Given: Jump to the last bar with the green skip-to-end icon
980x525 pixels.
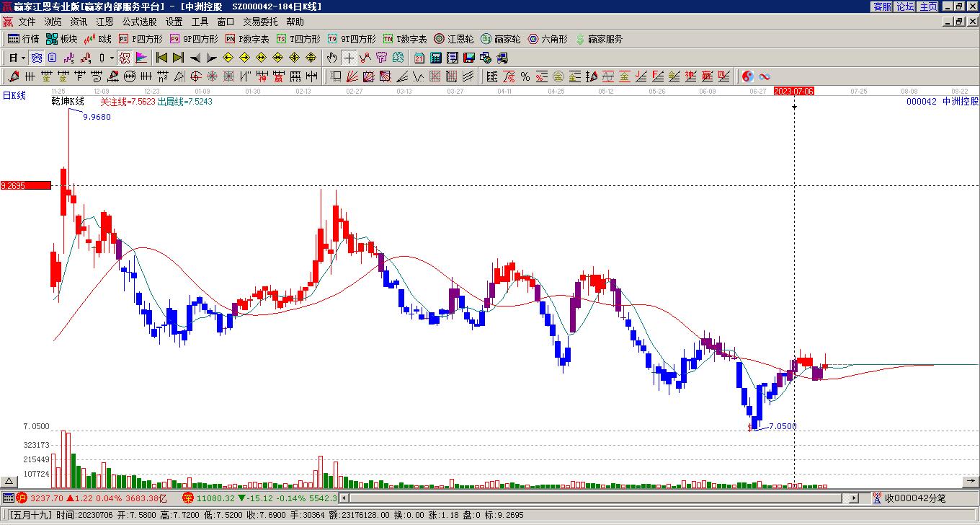Looking at the screenshot, I should (178, 58).
